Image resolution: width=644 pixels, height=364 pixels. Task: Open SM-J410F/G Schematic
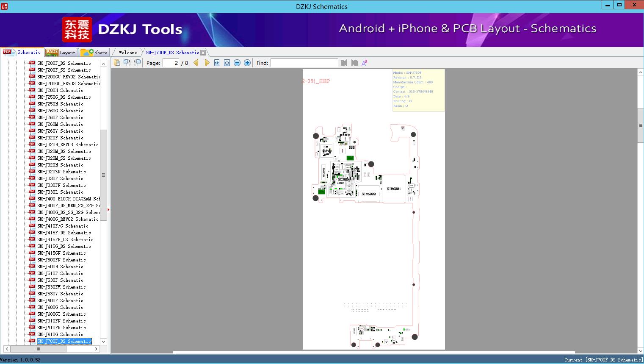63,226
